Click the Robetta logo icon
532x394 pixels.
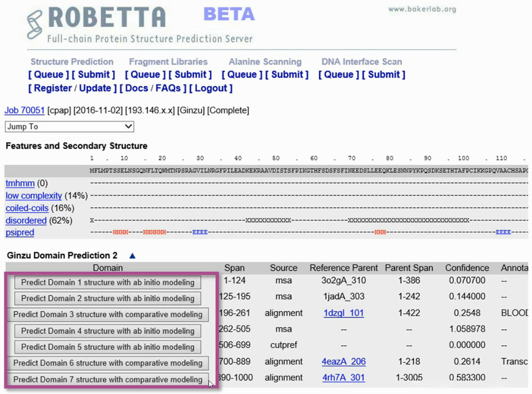click(35, 24)
